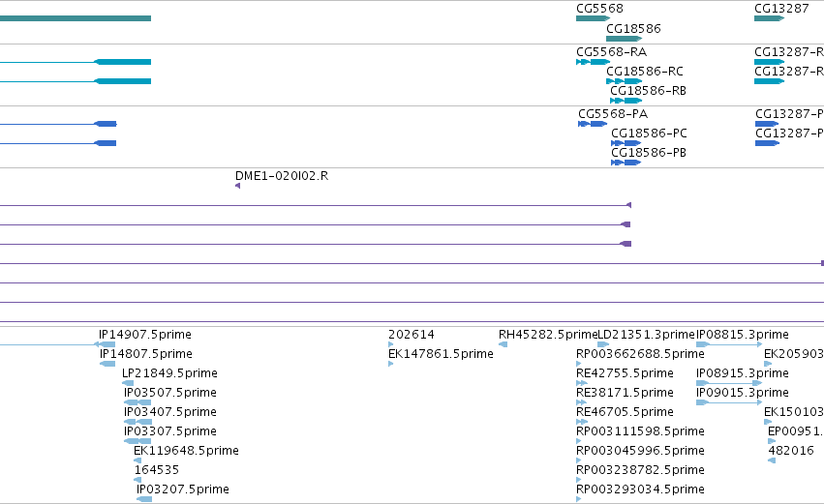Select the 202614 feature label
Screen dimensions: 824x504
point(412,335)
